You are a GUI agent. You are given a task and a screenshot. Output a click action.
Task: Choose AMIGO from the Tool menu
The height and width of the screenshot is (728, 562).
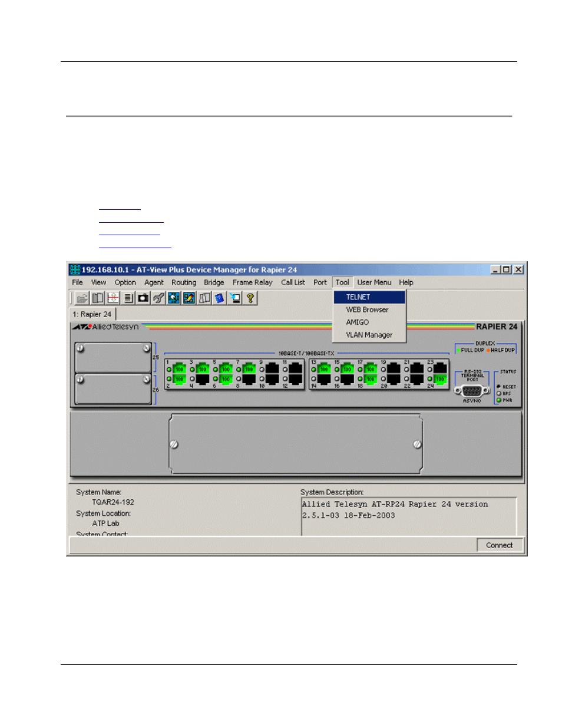[x=369, y=322]
